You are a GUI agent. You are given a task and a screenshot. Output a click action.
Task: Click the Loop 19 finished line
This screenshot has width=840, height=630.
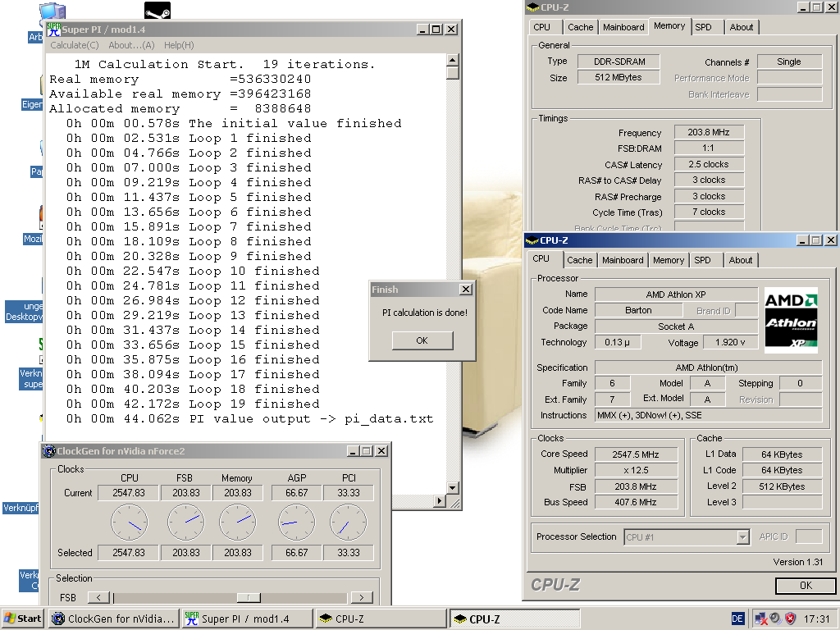point(193,404)
